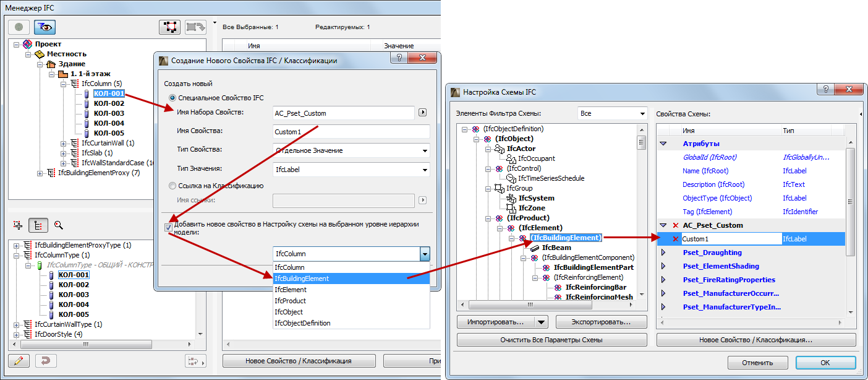Click the magnifier search icon above lower tree
Viewport: 868px width, 380px height.
(58, 225)
